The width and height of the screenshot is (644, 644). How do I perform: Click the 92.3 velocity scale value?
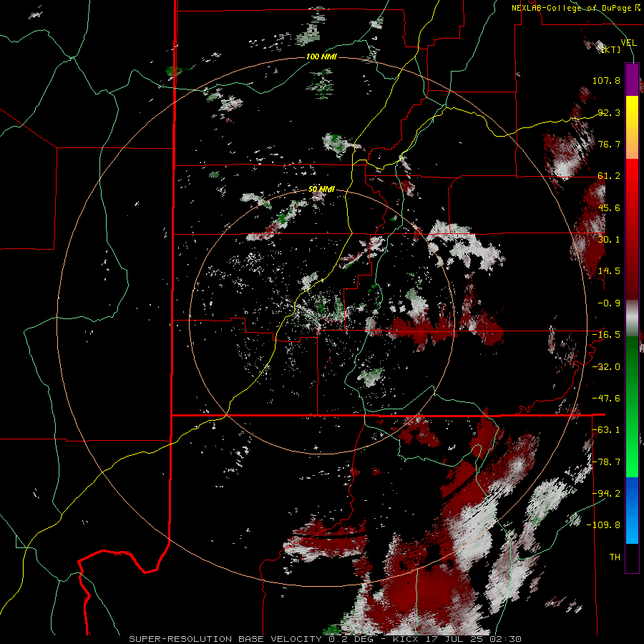click(609, 112)
